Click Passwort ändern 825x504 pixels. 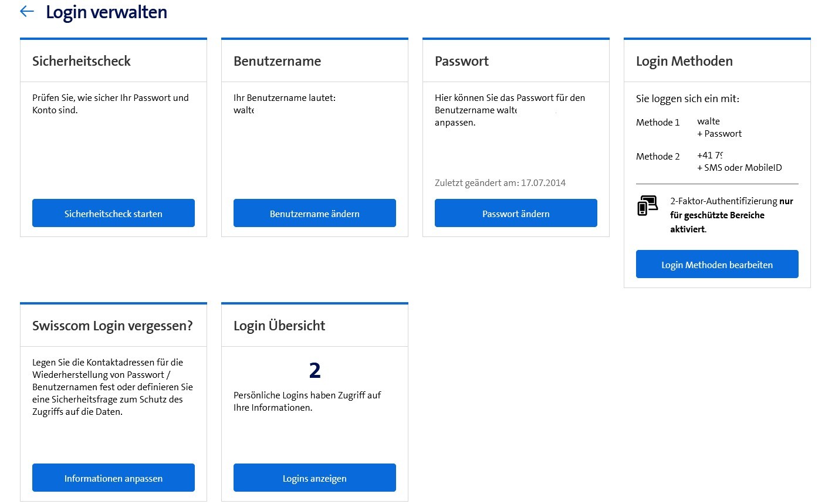(516, 214)
